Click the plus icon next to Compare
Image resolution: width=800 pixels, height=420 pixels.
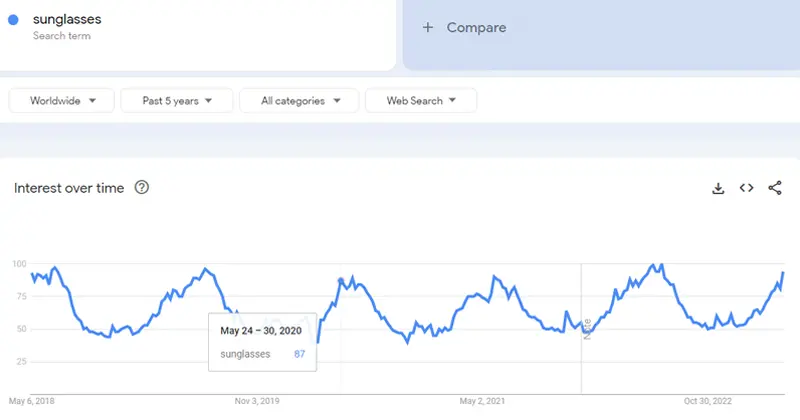coord(428,28)
